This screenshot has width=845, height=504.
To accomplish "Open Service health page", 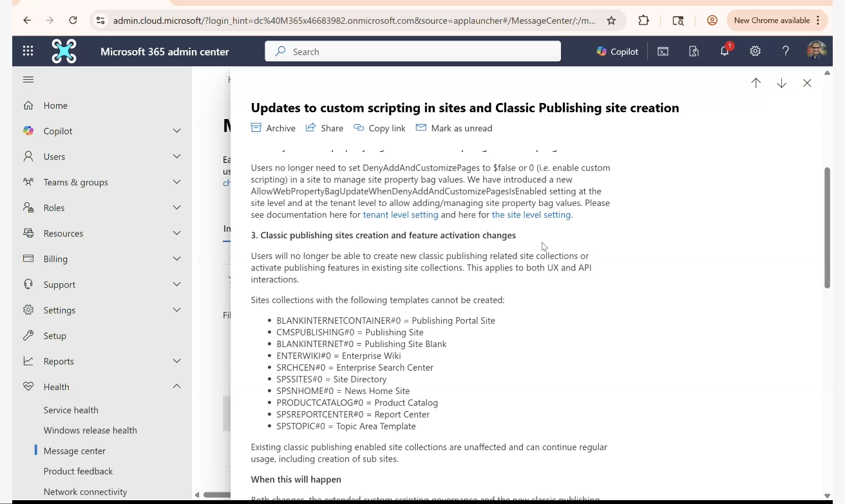I will [71, 410].
